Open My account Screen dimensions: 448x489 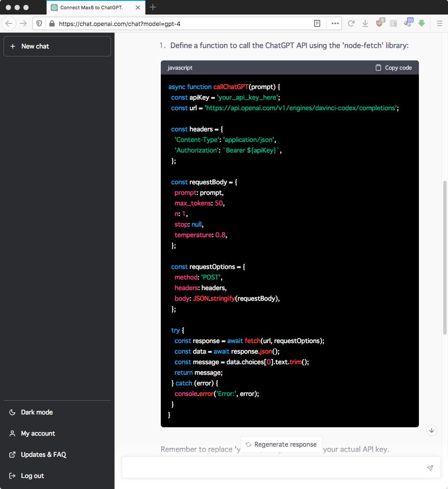point(38,433)
